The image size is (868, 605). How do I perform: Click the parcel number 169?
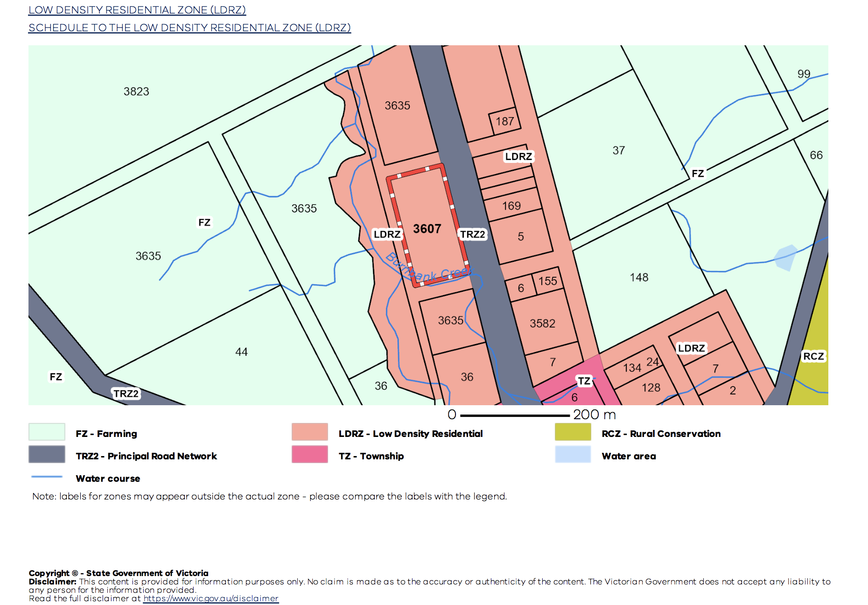coord(511,206)
